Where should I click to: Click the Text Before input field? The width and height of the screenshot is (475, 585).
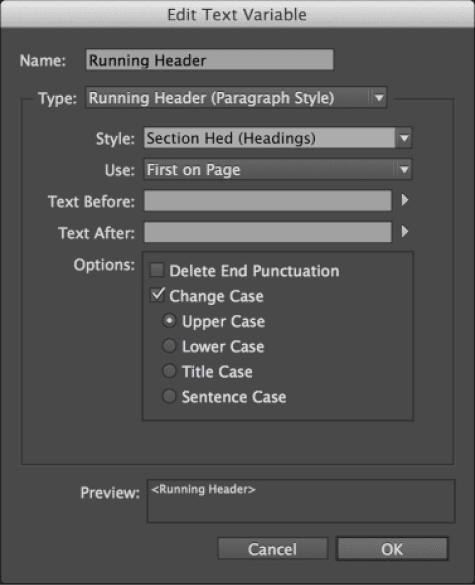[268, 201]
